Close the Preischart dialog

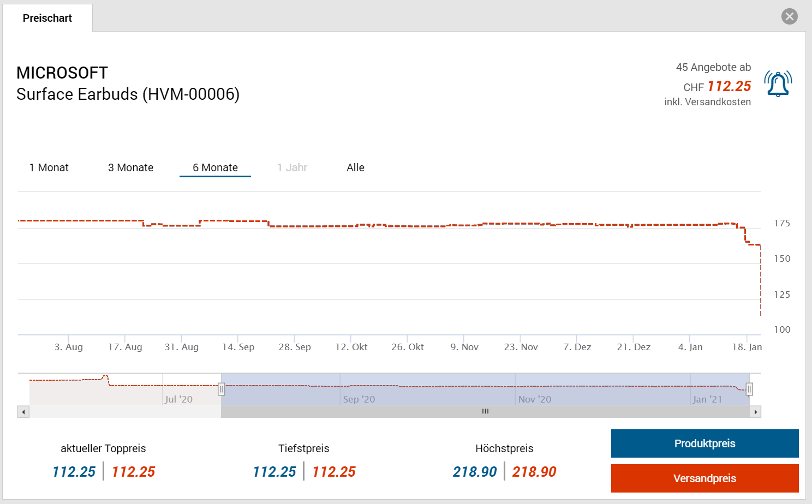click(x=789, y=16)
